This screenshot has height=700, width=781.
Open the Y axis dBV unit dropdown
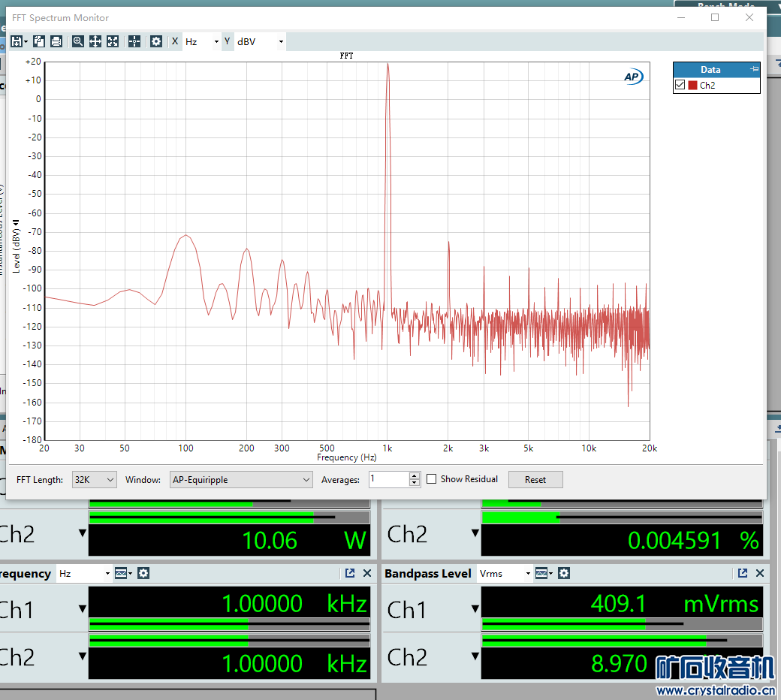(260, 41)
